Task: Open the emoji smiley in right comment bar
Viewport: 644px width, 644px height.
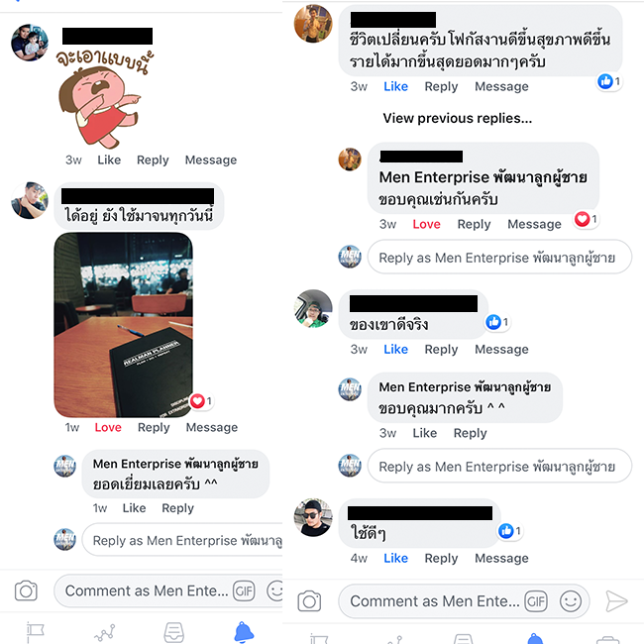Action: point(571,601)
